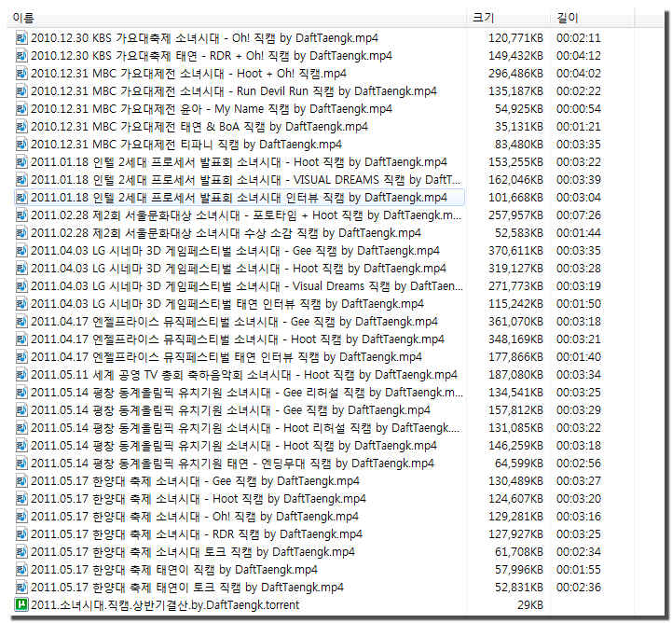Click the icon of 엔젤프라이스 뮤직페스티벌 Hoot file
Viewport: 672px width, 623px height.
click(x=21, y=339)
